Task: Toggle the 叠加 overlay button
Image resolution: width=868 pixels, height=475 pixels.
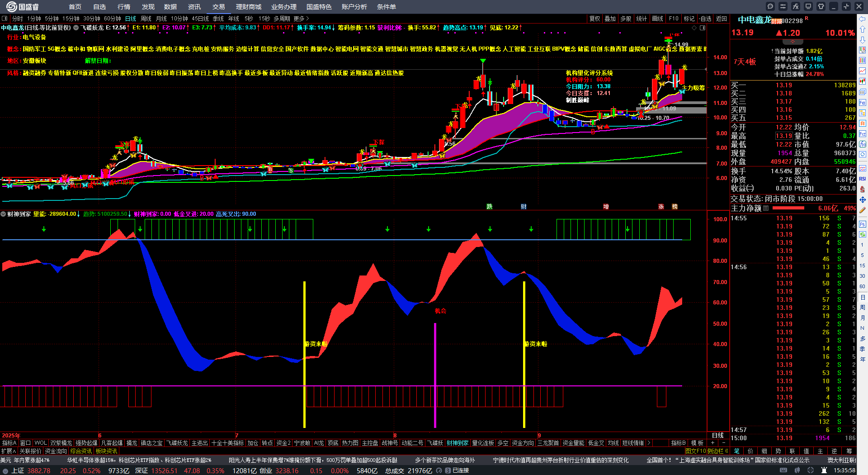Action: (x=610, y=19)
